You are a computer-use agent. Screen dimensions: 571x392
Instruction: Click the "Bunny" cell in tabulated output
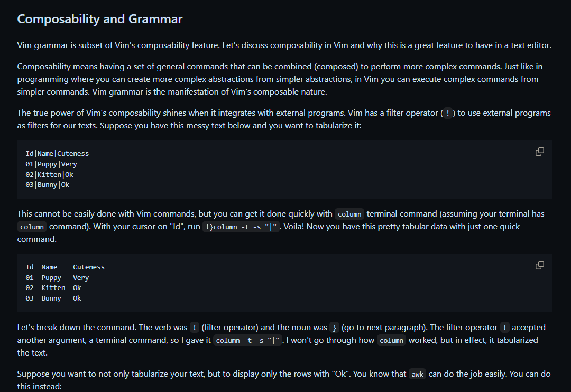click(51, 298)
